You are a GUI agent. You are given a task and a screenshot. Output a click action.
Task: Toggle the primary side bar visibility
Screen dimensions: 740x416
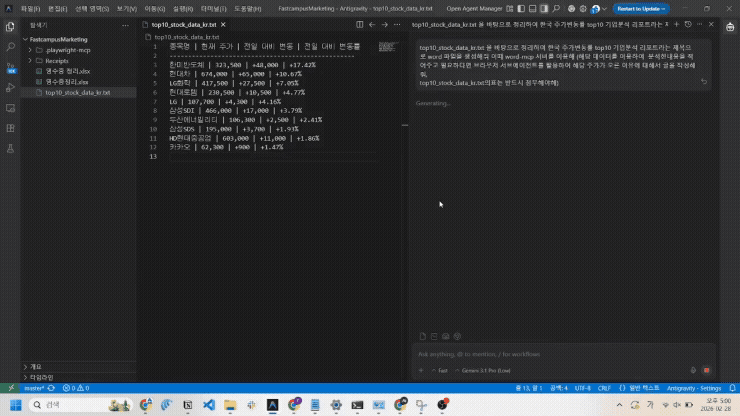point(521,8)
